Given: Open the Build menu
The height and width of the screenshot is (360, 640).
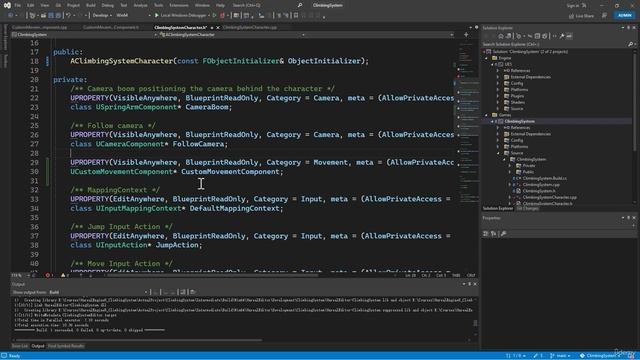Looking at the screenshot, I should pyautogui.click(x=91, y=5).
